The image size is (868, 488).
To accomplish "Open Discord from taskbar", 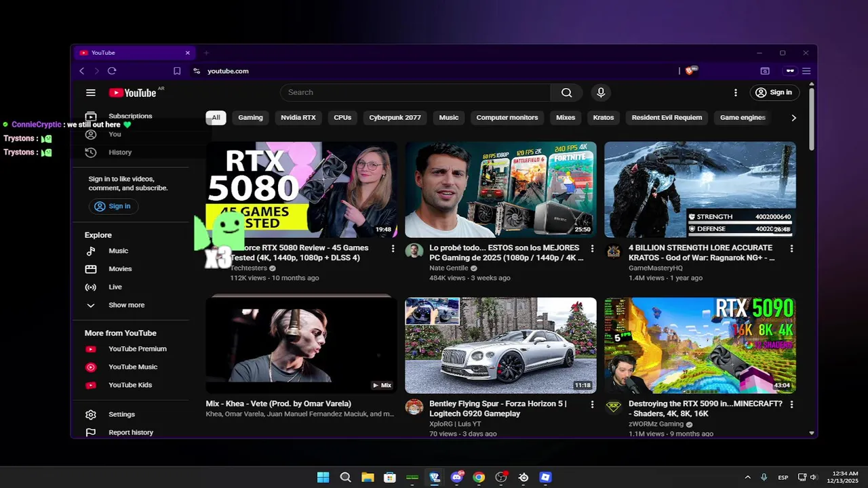I will point(456,477).
